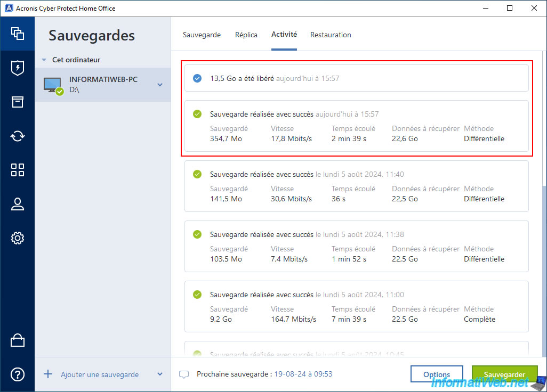The image size is (547, 392).
Task: Switch to the Restauration tab
Action: 331,35
